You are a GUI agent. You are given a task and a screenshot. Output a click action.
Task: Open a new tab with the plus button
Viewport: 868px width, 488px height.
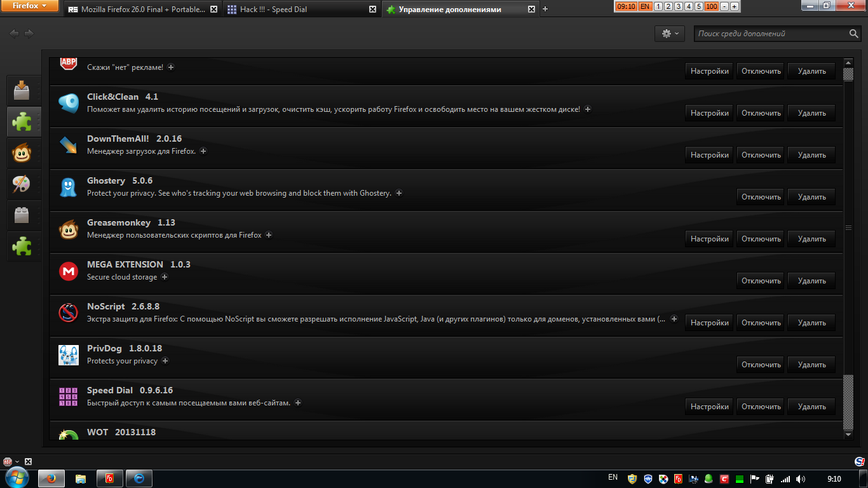pos(545,10)
